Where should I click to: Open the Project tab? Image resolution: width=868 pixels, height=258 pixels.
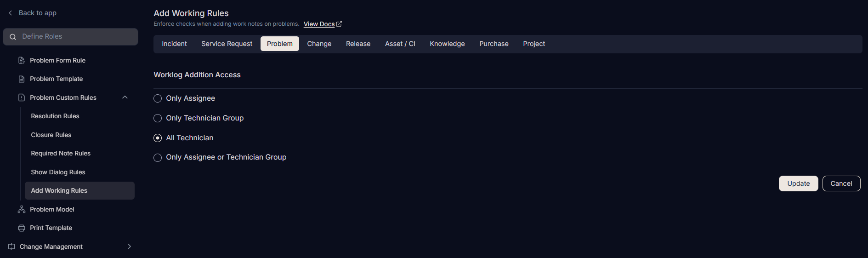click(534, 44)
